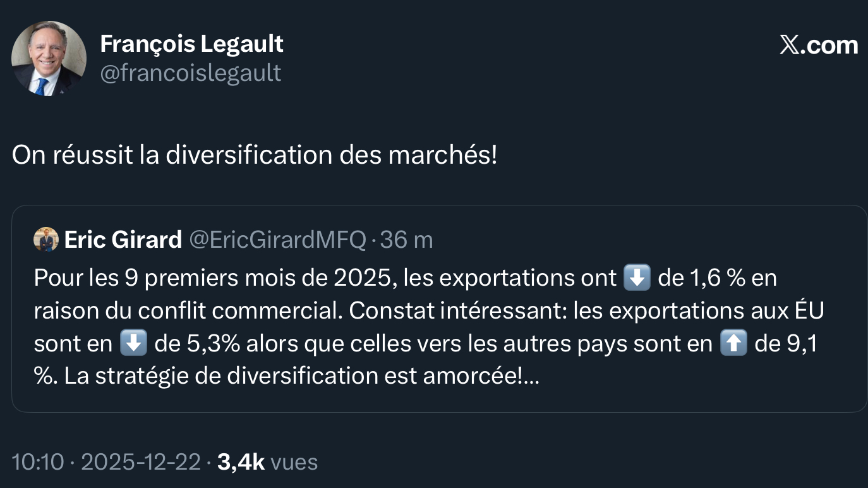
Task: Click "On réussit la diversification des marchés!" text
Action: pos(255,156)
